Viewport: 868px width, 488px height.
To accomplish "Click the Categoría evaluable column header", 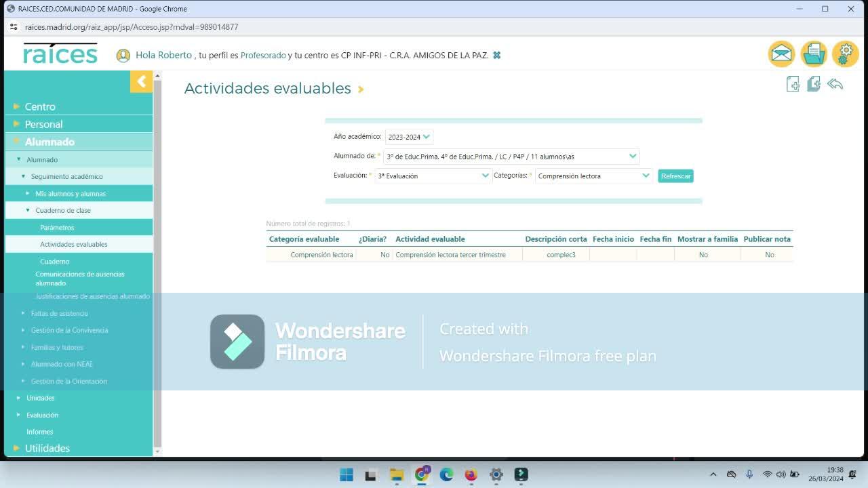I will pos(304,239).
